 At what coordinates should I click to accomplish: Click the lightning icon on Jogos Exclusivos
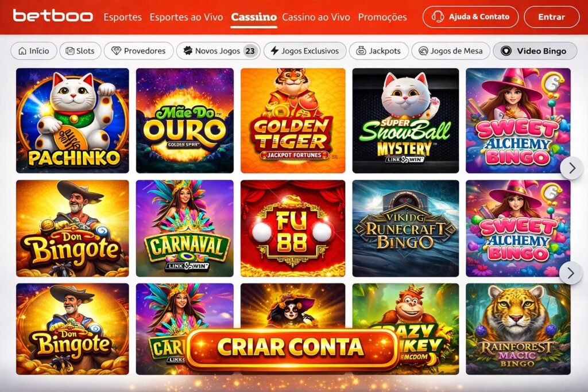click(274, 51)
